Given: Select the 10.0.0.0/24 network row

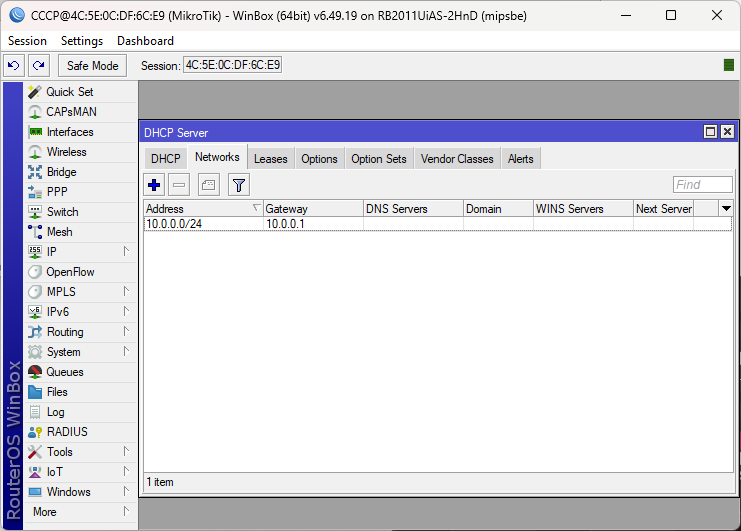Looking at the screenshot, I should (438, 223).
